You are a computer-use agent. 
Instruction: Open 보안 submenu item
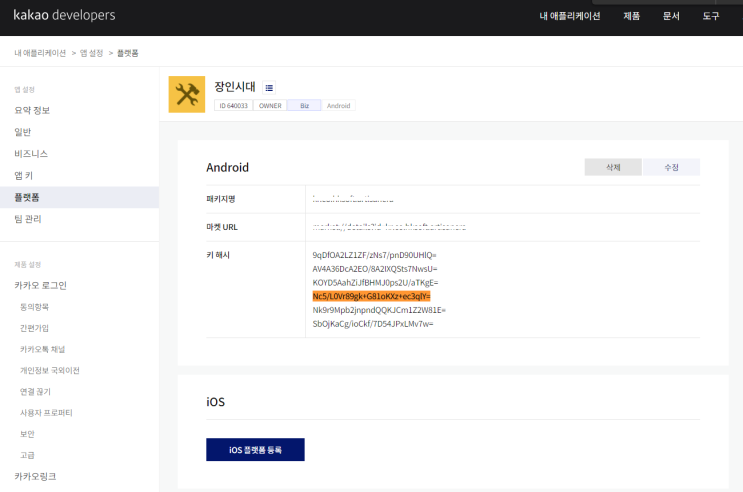point(27,434)
